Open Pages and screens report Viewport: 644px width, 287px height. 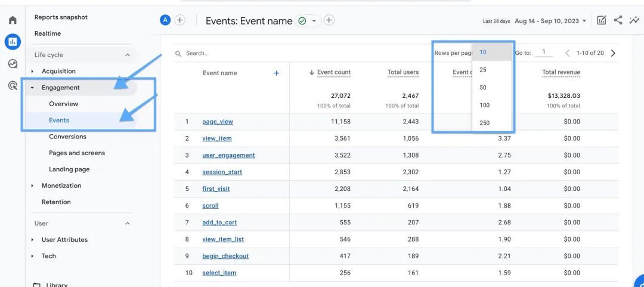77,153
